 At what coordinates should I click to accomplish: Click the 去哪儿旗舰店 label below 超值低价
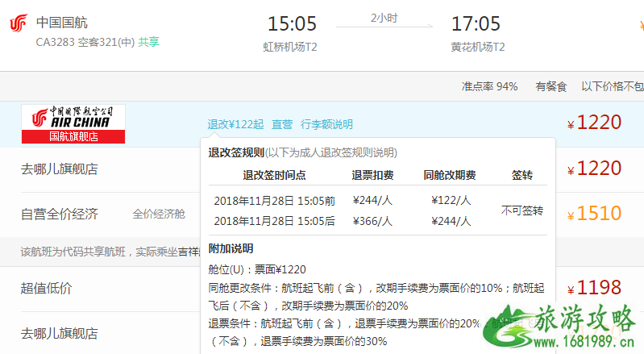(x=60, y=333)
